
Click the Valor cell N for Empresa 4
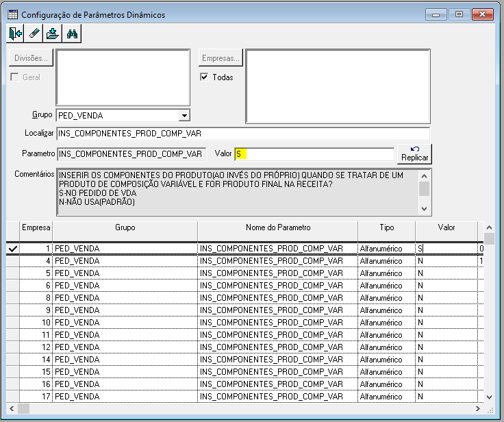(446, 261)
